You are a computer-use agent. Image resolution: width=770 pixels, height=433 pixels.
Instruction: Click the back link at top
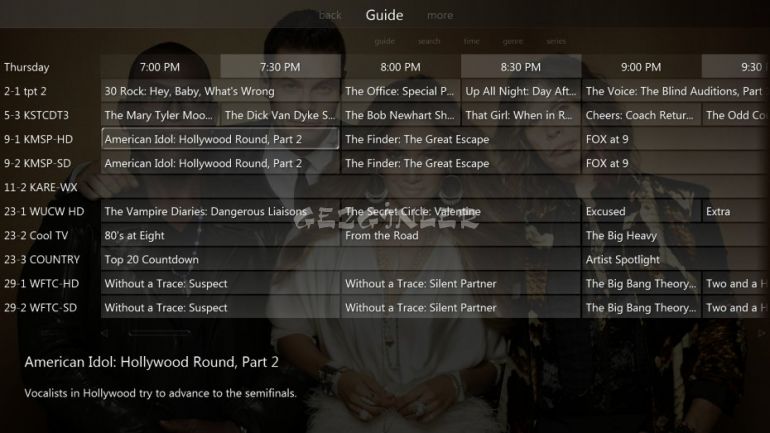[x=330, y=15]
